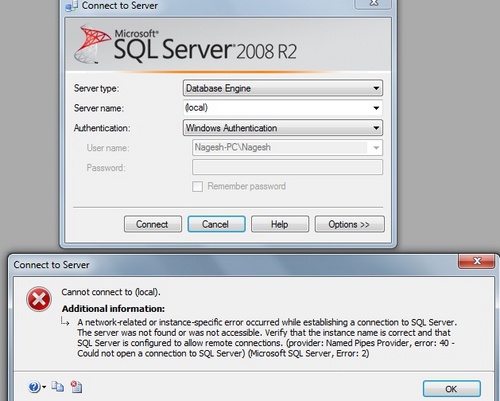
Task: Click the Connect to Server title bar icon
Action: [71, 6]
